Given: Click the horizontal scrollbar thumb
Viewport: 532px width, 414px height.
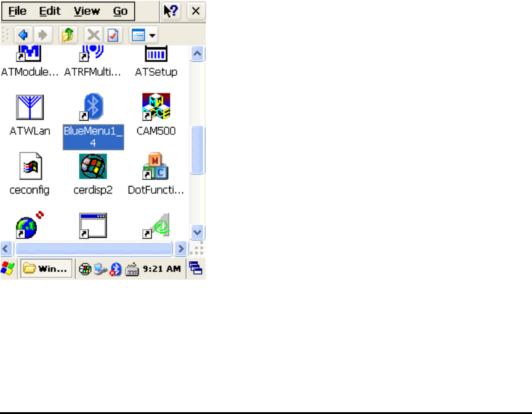Looking at the screenshot, I should (x=94, y=249).
